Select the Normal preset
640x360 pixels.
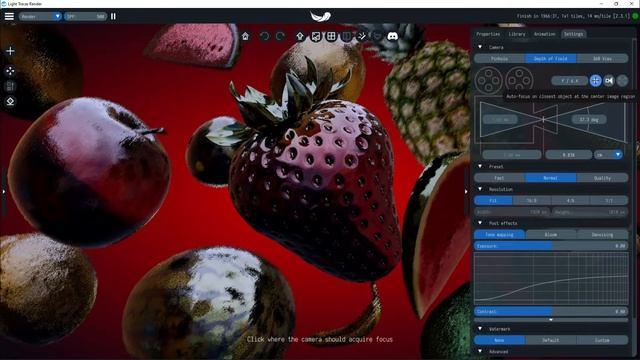(x=551, y=178)
